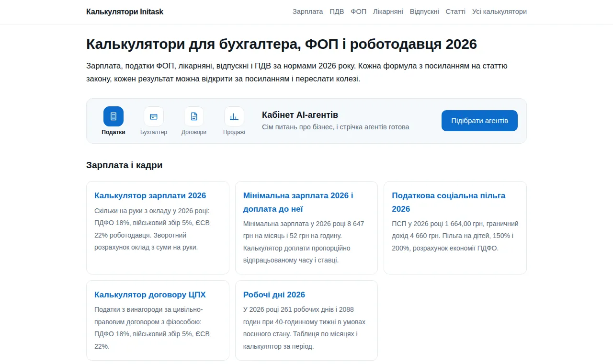Screen dimensions: 613x364
Task: Open Податкова соціальна пільга 2026 link
Action: pos(449,202)
